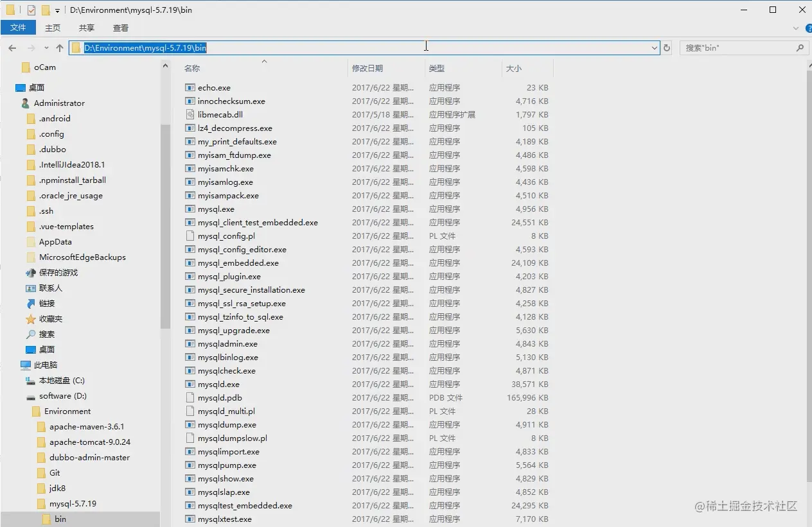The width and height of the screenshot is (812, 527).
Task: Switch to the 查看 ribbon tab
Action: point(121,28)
